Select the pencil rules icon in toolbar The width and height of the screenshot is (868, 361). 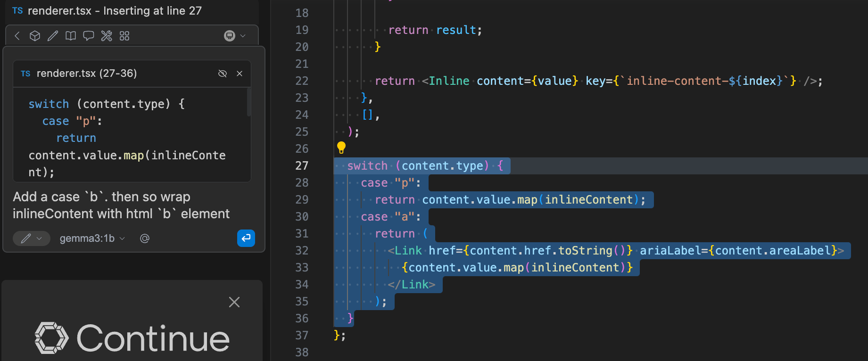tap(53, 36)
